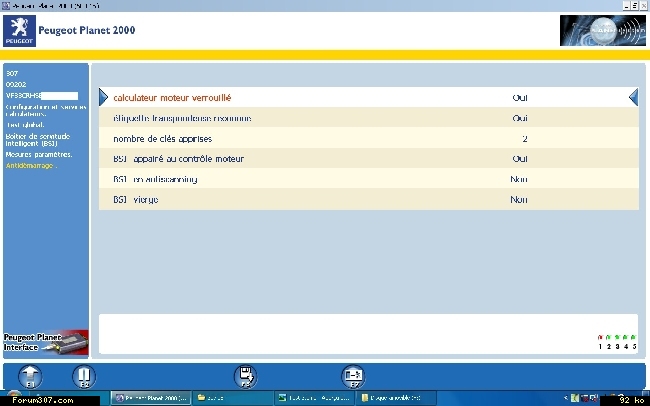The height and width of the screenshot is (406, 650).
Task: Open the yellow 'Antidémarrage' sidebar entry
Action: tap(30, 165)
